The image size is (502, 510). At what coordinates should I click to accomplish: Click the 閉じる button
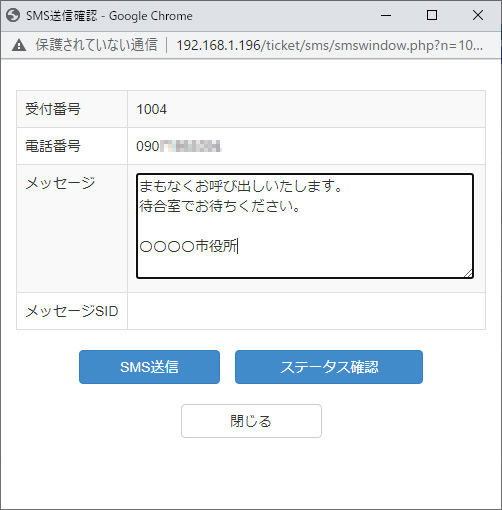click(251, 421)
